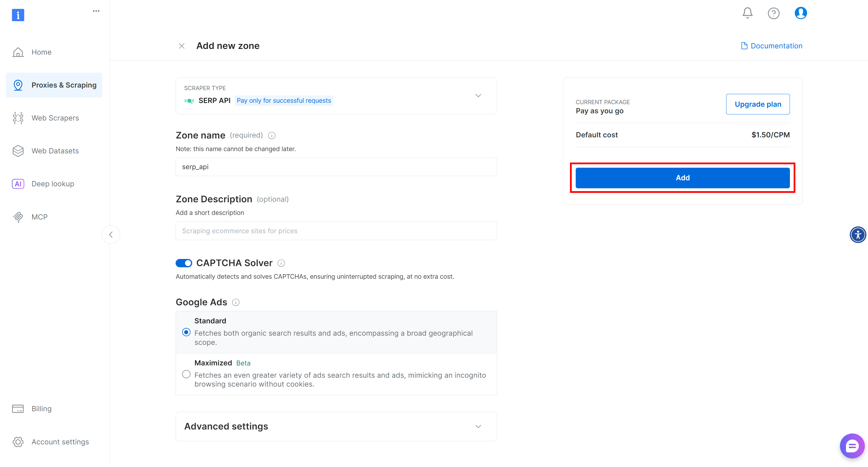This screenshot has height=467, width=868.
Task: Open the Scraper Type dropdown
Action: 478,96
